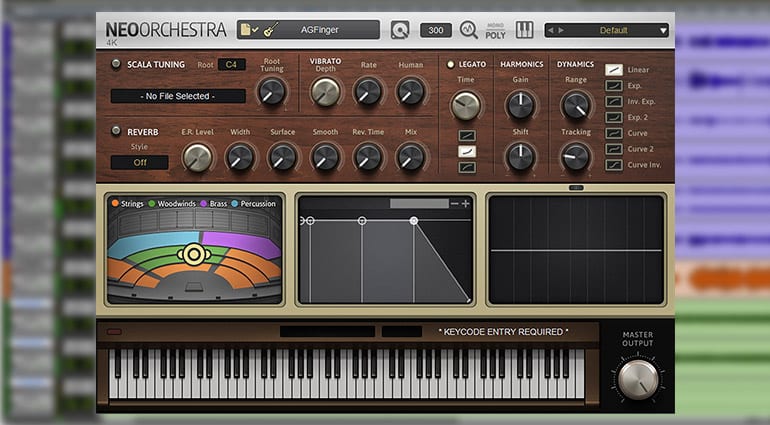
Task: Open the Scala file selector
Action: tap(178, 96)
